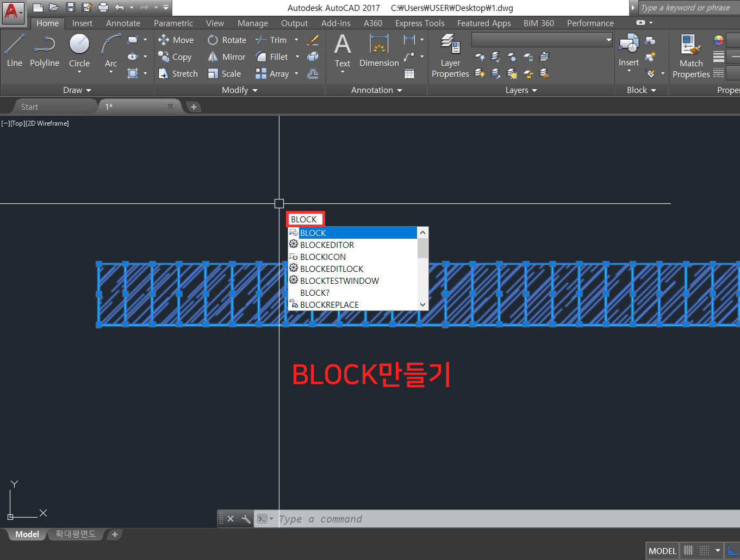The image size is (740, 560).
Task: Switch to the 확대평면도 layout tab
Action: (76, 534)
